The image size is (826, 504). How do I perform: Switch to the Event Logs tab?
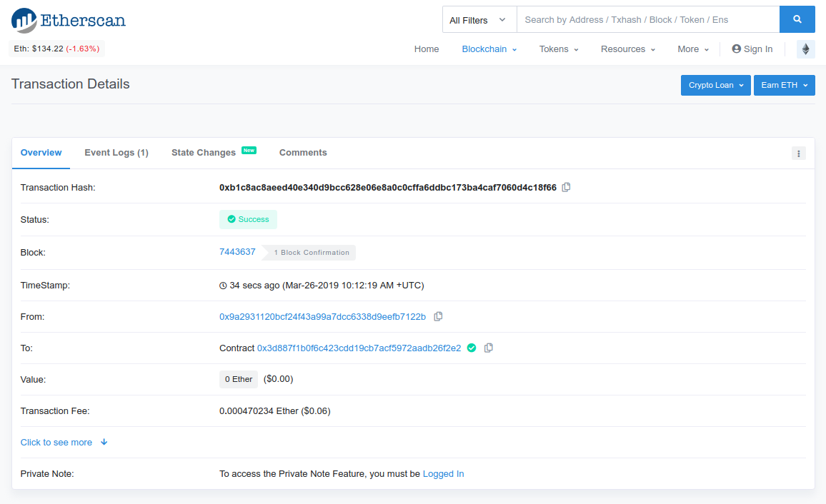(116, 153)
